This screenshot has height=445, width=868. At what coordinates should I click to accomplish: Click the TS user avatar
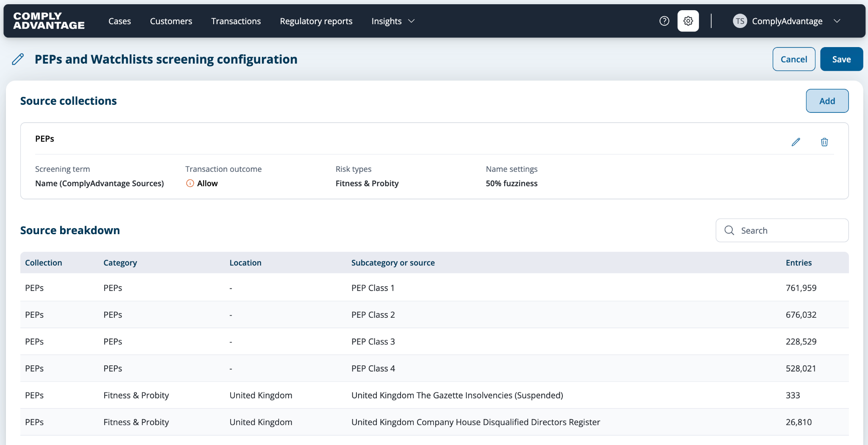point(740,21)
